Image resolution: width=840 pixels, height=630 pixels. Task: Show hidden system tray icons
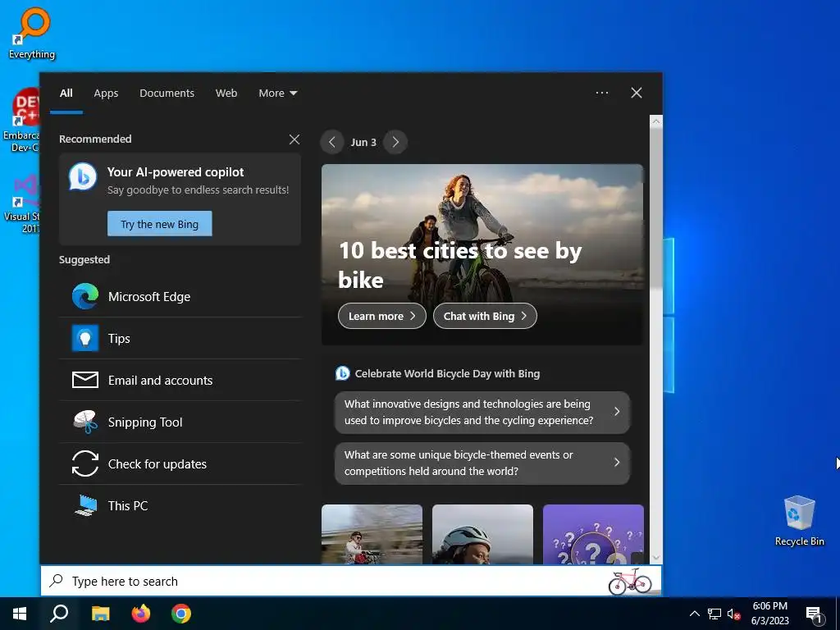coord(694,614)
